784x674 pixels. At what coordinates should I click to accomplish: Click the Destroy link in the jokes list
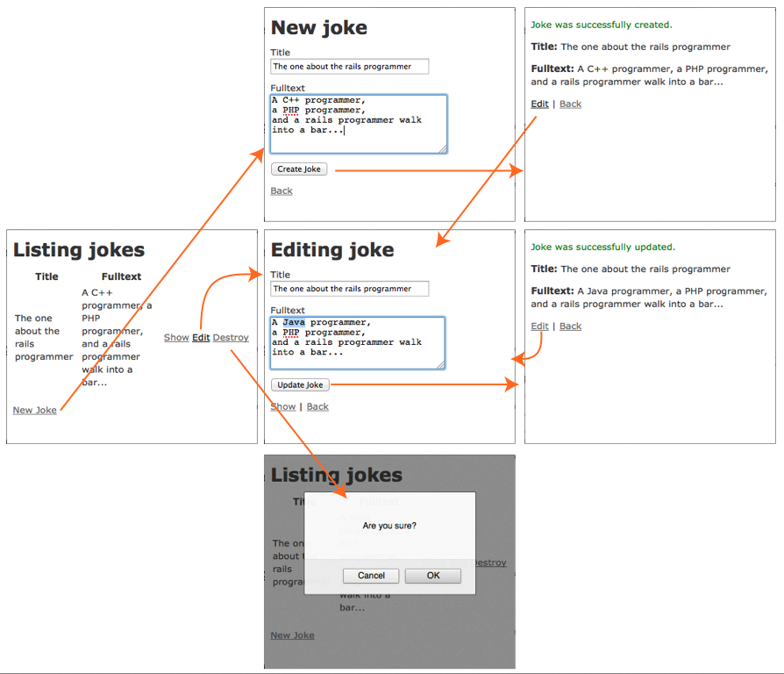tap(231, 337)
